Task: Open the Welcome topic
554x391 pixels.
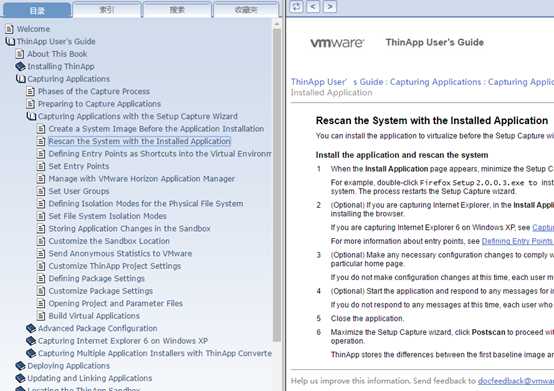Action: 34,29
